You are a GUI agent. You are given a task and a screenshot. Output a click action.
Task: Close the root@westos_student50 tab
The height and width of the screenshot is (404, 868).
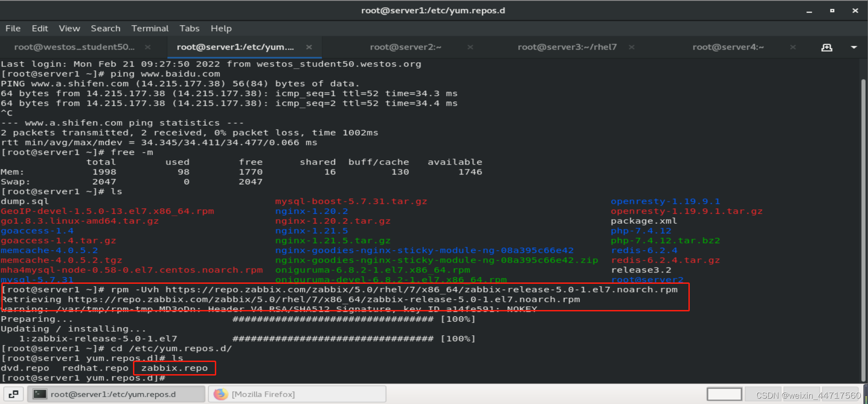pos(147,47)
